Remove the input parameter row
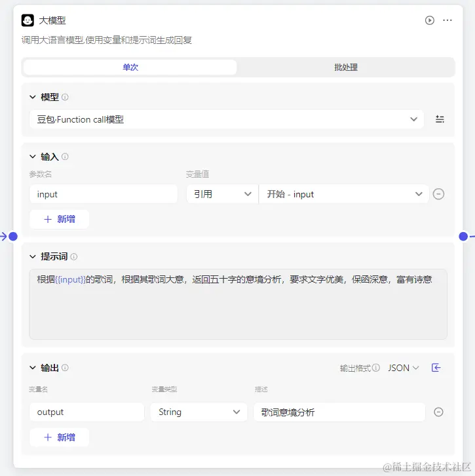The height and width of the screenshot is (476, 475). click(x=438, y=194)
